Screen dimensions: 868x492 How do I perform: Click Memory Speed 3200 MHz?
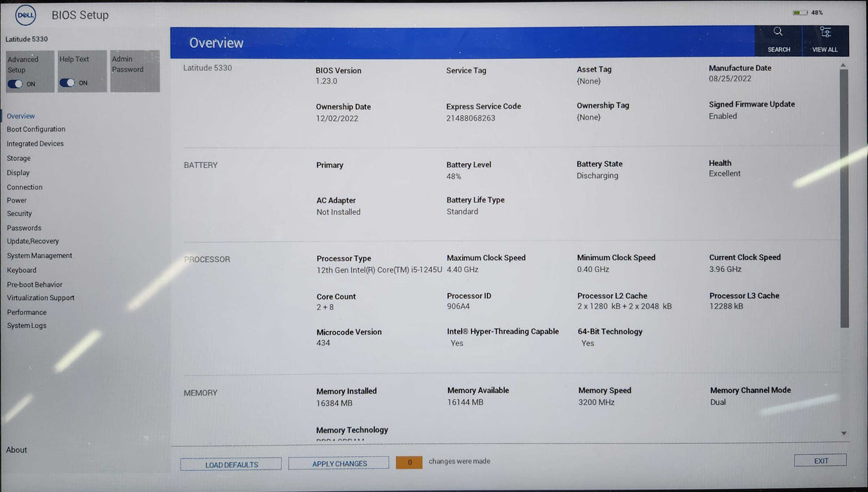(x=596, y=402)
